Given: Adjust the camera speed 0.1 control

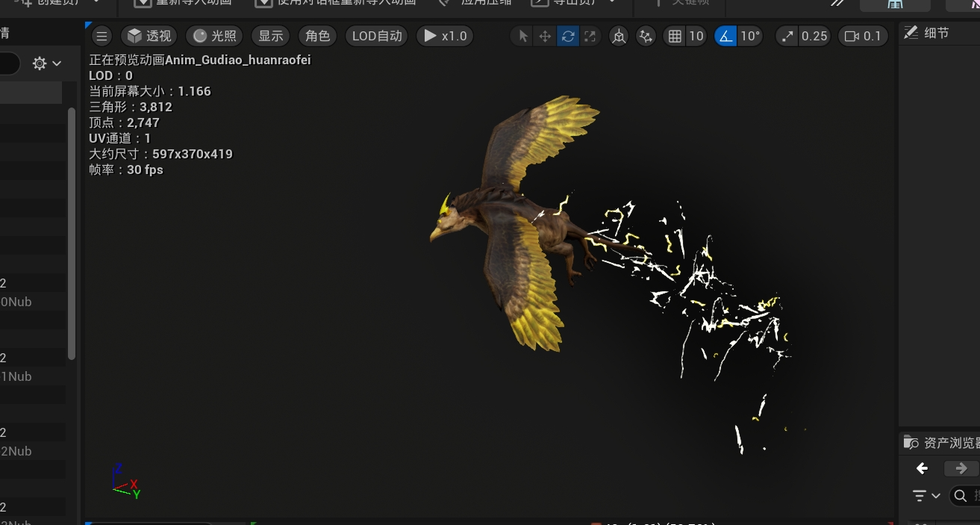Looking at the screenshot, I should click(864, 36).
